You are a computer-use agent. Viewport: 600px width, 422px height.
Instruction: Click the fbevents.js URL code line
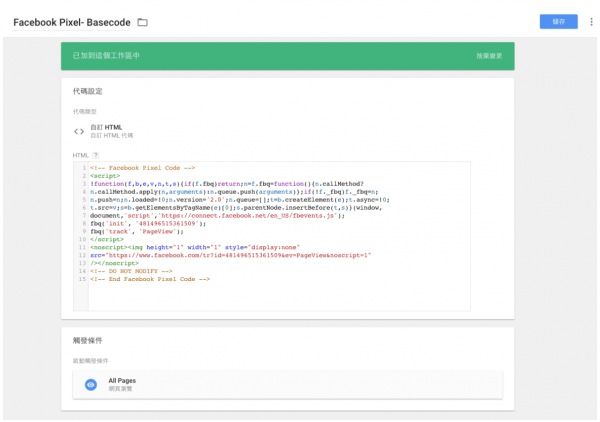pos(217,215)
